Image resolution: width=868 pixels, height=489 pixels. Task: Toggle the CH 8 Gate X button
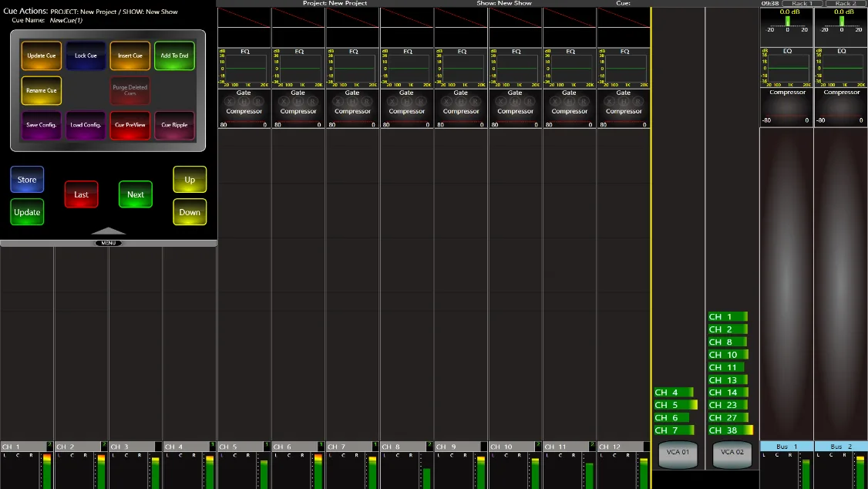392,102
